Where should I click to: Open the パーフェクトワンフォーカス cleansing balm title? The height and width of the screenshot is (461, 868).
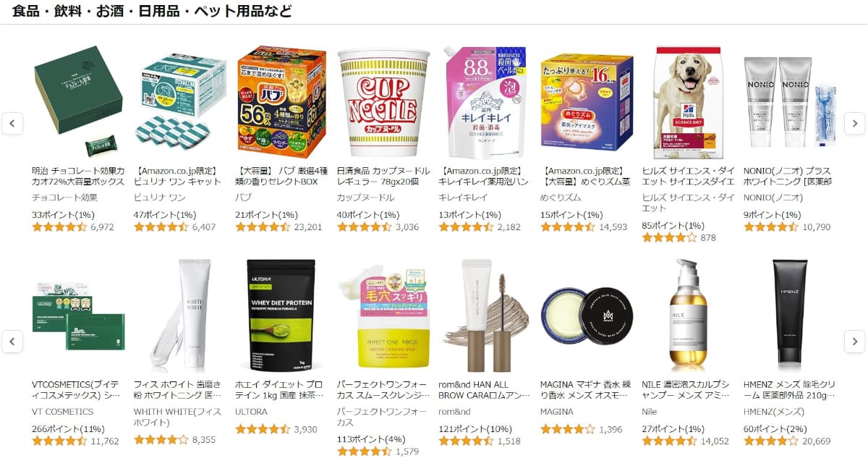(x=383, y=389)
